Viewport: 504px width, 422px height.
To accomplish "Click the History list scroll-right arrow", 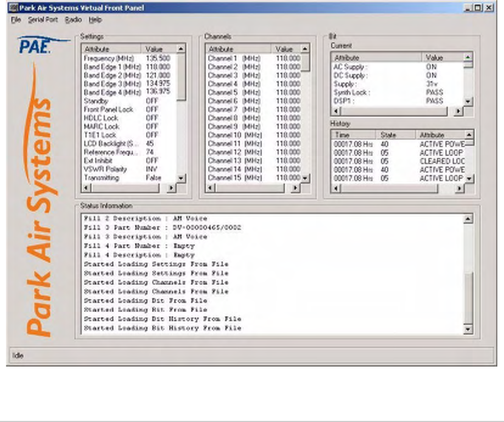I will 460,188.
